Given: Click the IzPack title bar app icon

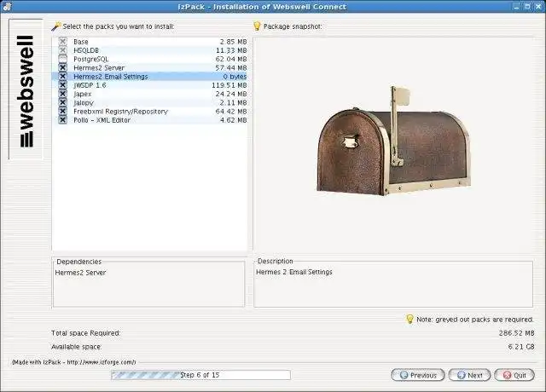Looking at the screenshot, I should [7, 6].
